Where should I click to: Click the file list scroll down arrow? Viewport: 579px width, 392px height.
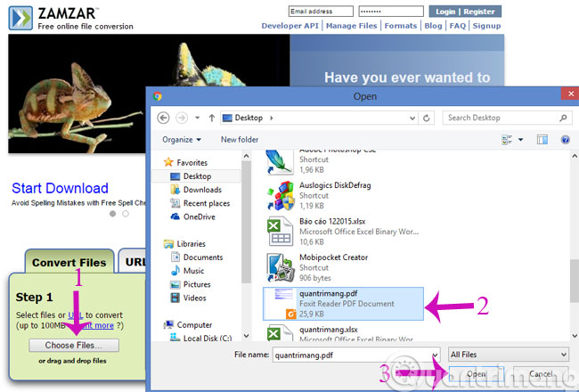click(x=575, y=336)
